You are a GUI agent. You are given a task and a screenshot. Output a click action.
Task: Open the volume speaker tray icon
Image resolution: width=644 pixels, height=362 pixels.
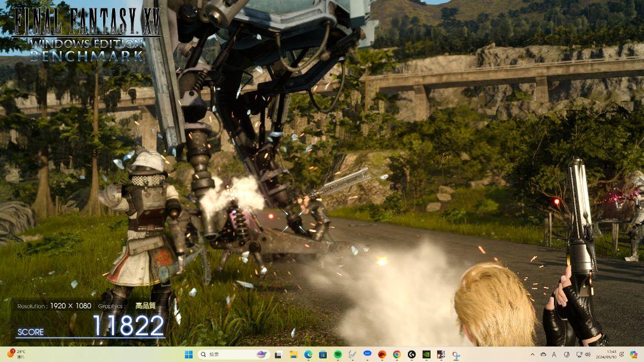[x=588, y=355]
